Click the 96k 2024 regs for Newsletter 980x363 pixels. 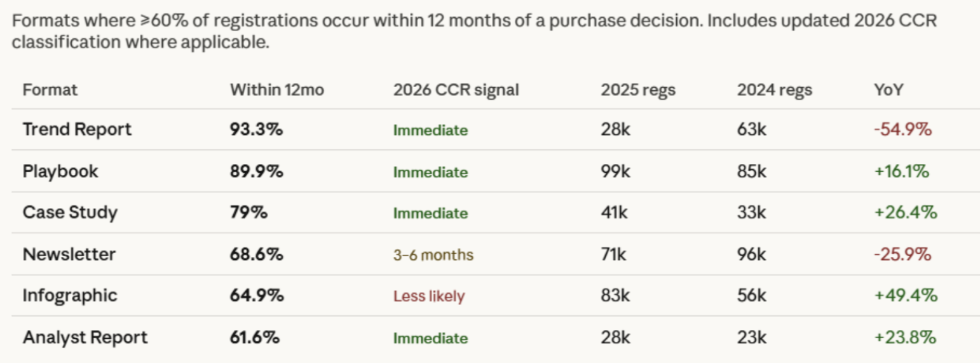point(752,254)
